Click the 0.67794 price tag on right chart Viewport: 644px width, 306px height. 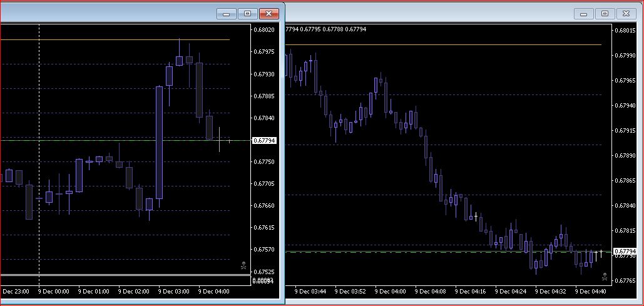[x=626, y=251]
